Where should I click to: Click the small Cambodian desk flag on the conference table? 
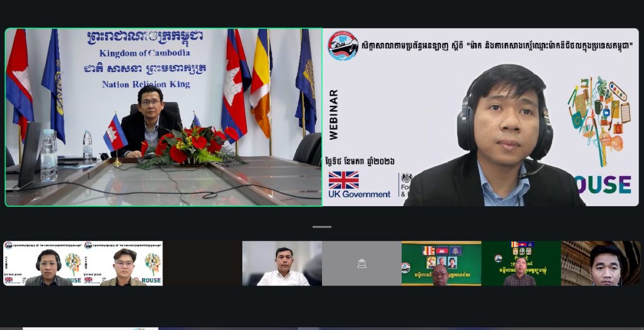(x=115, y=133)
